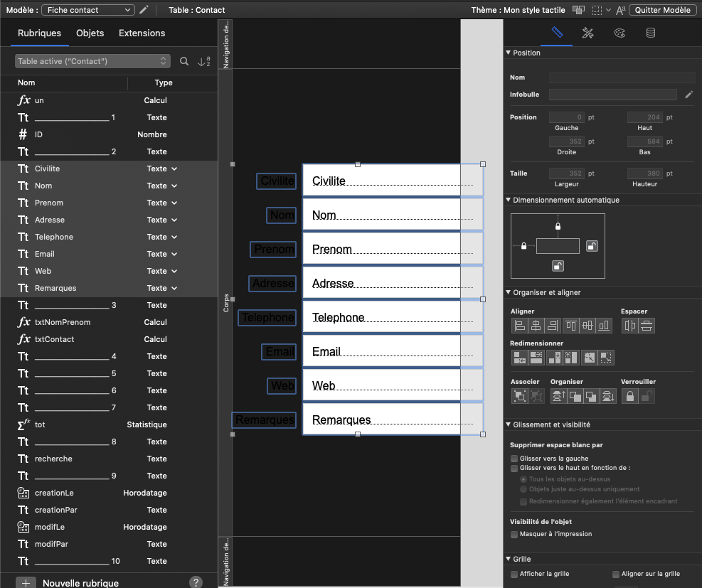The image size is (702, 588).
Task: Click the lock button under Verrouiller
Action: click(629, 396)
